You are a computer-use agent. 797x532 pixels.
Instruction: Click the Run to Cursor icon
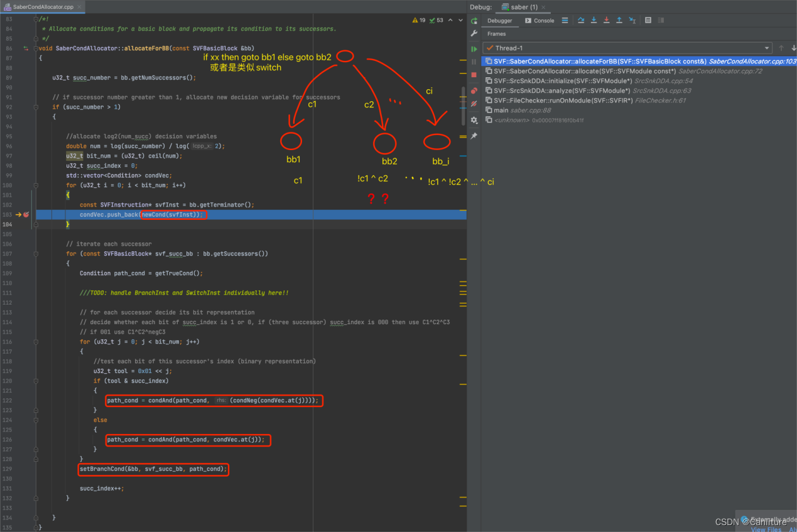click(632, 21)
